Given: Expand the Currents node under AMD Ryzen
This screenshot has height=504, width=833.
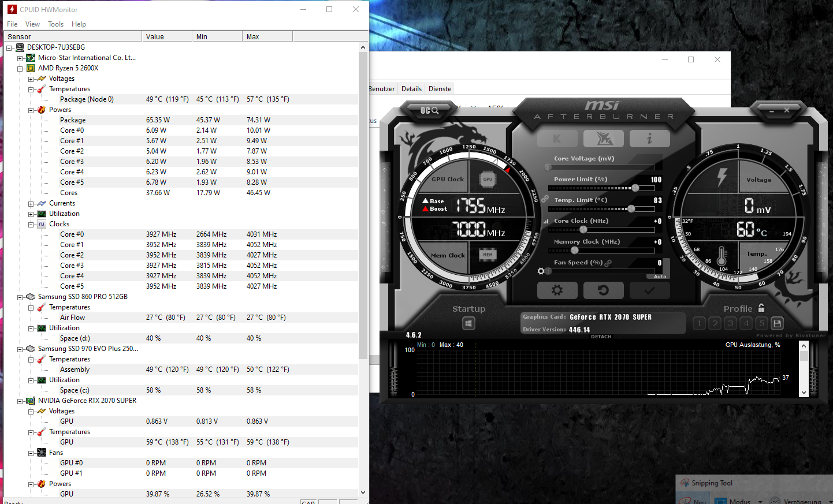Looking at the screenshot, I should pyautogui.click(x=31, y=203).
